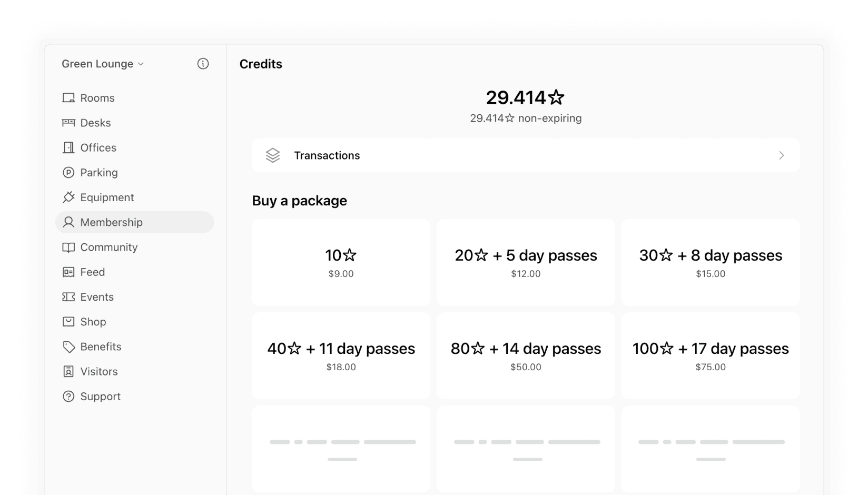Choose the 20 credits + 5 day passes package

[x=526, y=262]
